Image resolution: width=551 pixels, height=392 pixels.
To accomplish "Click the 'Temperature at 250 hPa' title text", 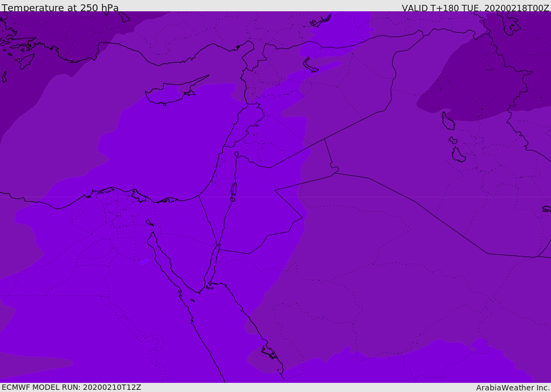I will coord(60,8).
